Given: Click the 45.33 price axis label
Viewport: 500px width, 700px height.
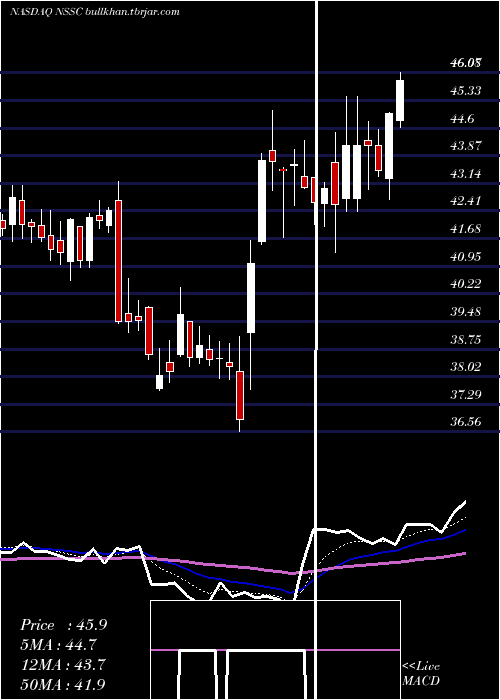Looking at the screenshot, I should click(x=466, y=91).
